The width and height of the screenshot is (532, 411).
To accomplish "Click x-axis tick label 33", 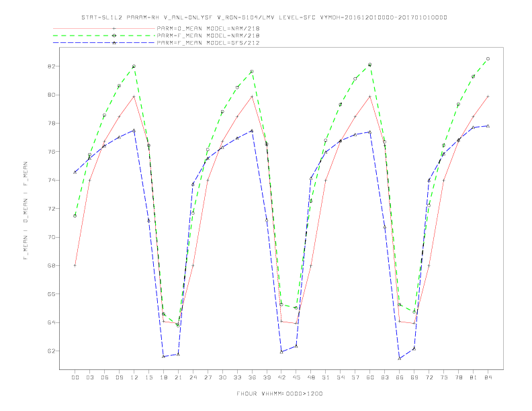I will coord(237,377).
